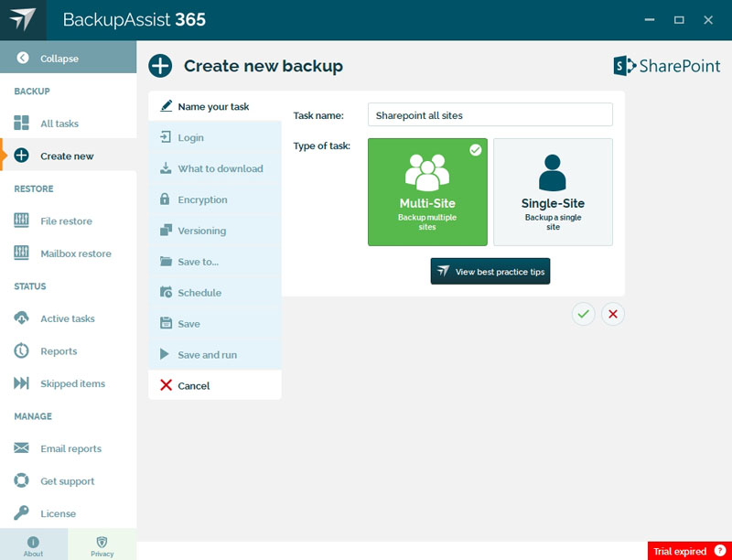Open File restore icon
Screen dimensions: 732x560
point(21,221)
